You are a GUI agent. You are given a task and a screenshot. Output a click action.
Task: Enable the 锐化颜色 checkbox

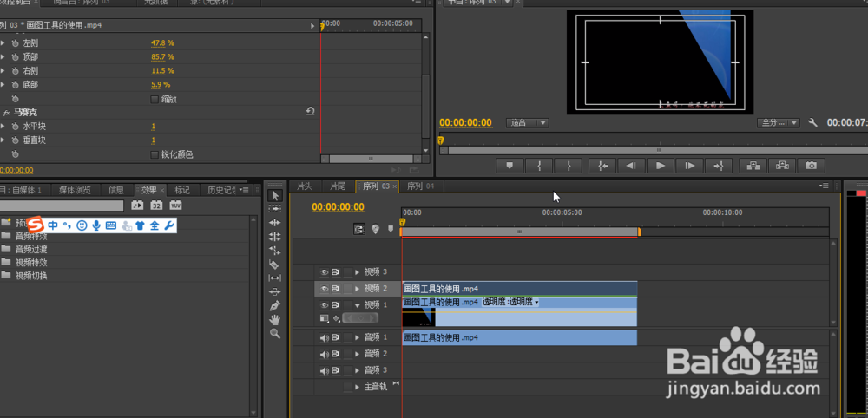pos(155,155)
